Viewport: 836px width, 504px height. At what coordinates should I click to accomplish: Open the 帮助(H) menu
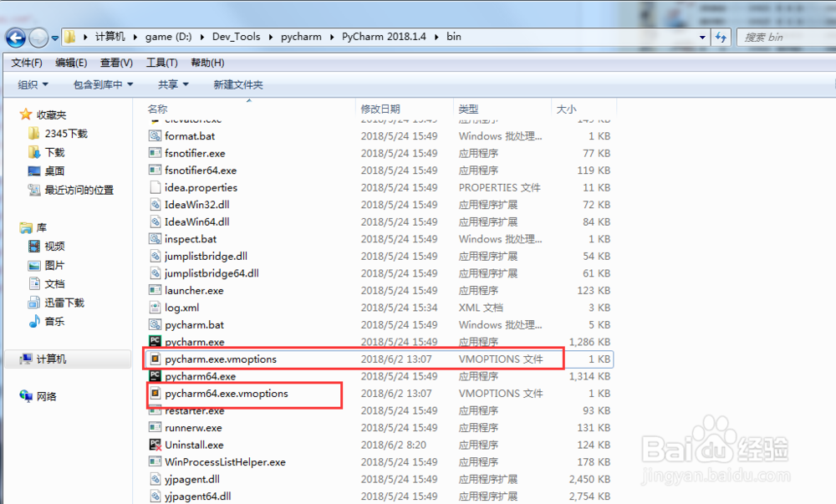click(207, 63)
